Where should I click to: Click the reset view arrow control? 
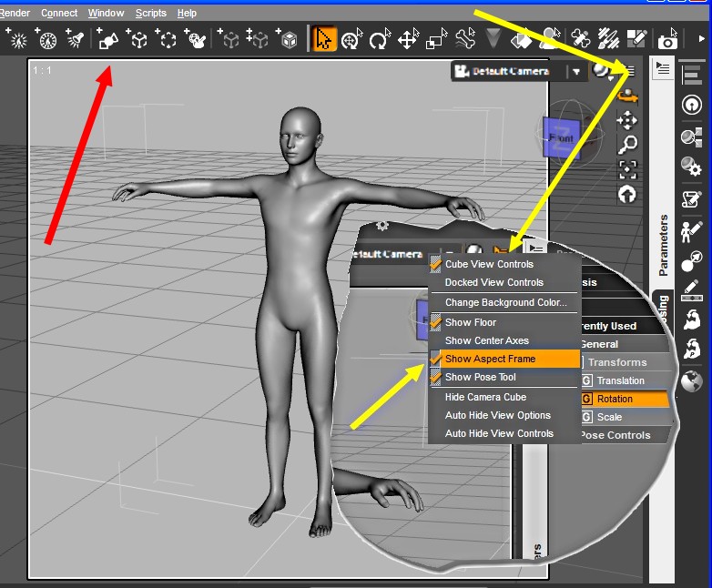tap(627, 195)
